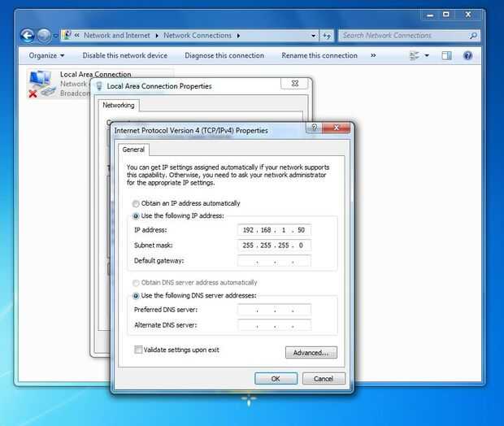
Task: Select Obtain DNS server address automatically
Action: (195, 283)
